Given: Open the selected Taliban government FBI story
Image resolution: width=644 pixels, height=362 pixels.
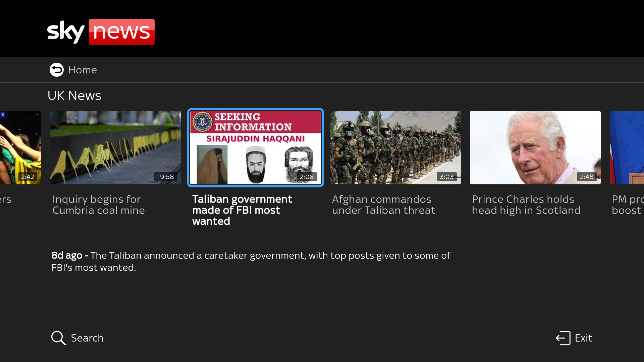Looking at the screenshot, I should pyautogui.click(x=255, y=147).
